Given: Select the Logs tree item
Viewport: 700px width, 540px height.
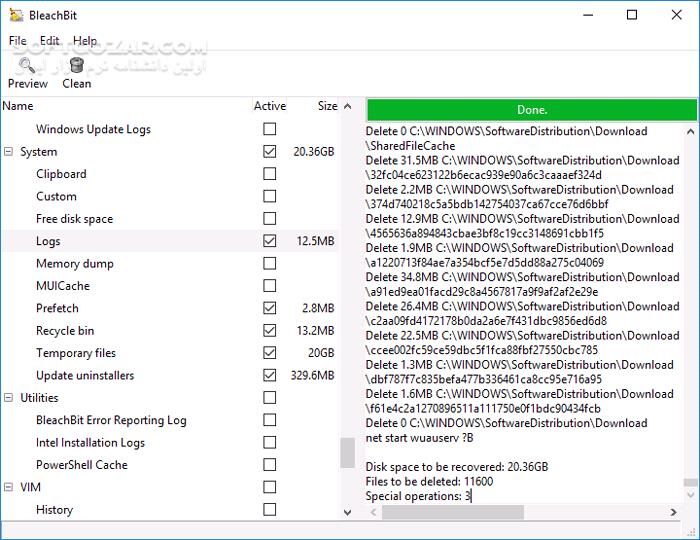Looking at the screenshot, I should point(48,241).
